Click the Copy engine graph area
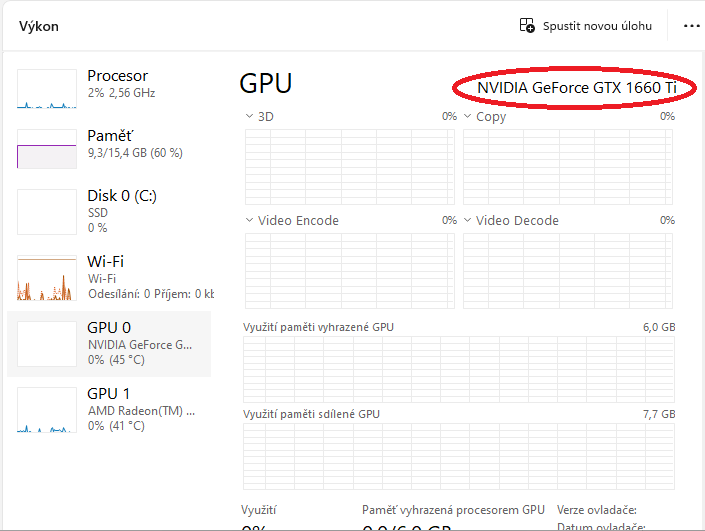This screenshot has width=705, height=531. (568, 167)
